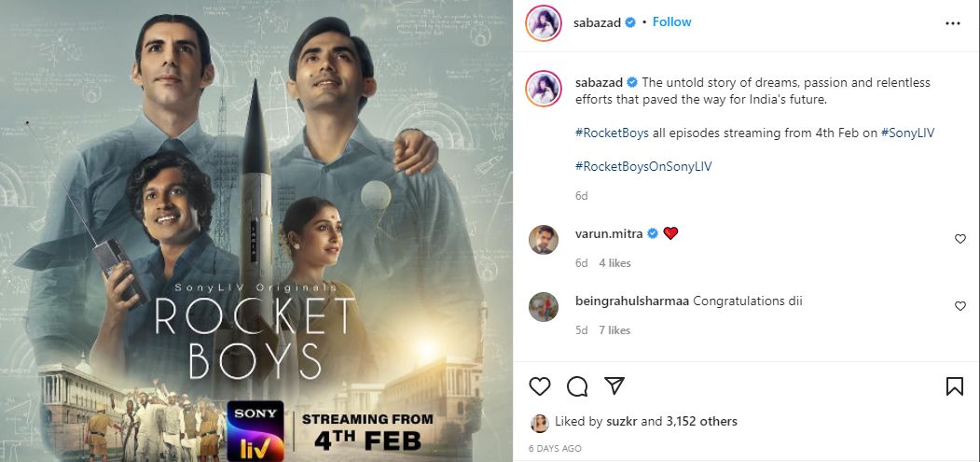
Task: Open the three-dot more options menu
Action: point(952,23)
